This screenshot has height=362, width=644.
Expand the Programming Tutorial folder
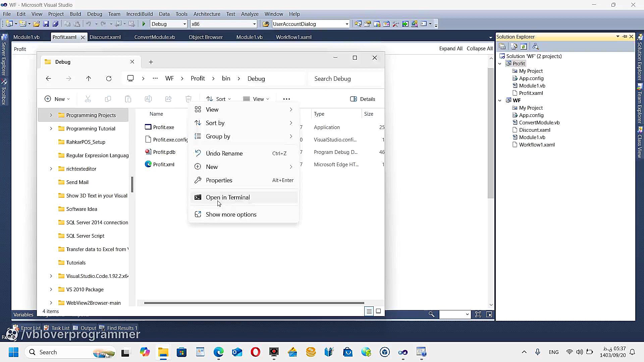click(51, 128)
